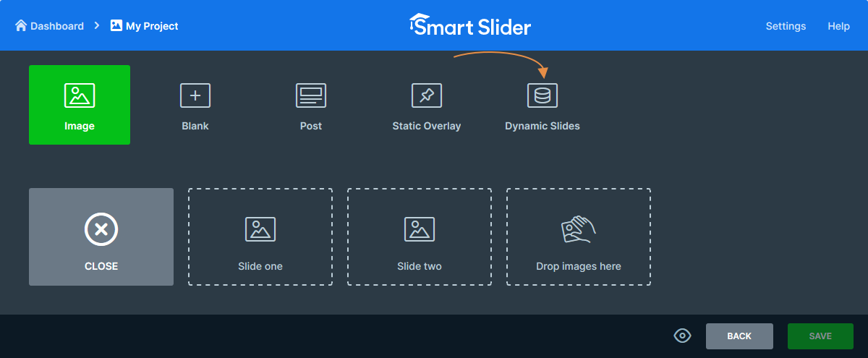The height and width of the screenshot is (358, 868).
Task: Pick the Slide two sample image
Action: [420, 236]
